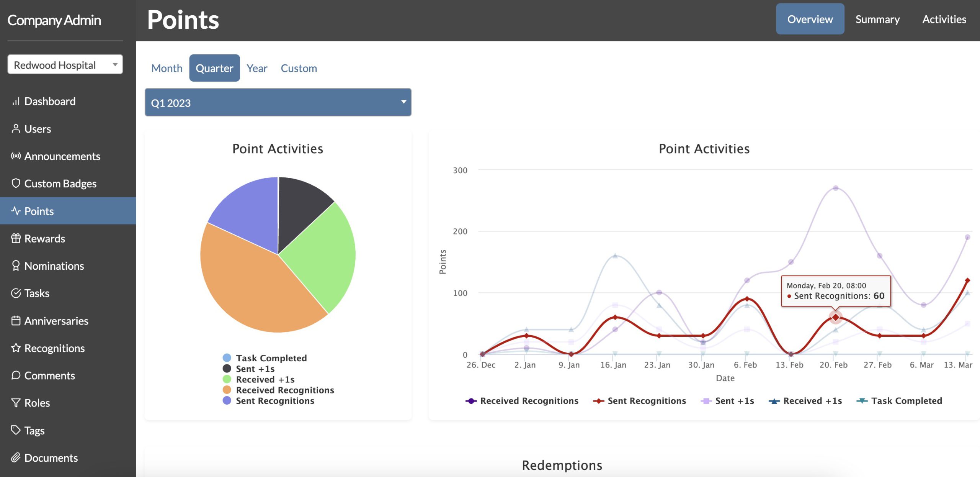Click the Anniversaries calendar icon

15,321
